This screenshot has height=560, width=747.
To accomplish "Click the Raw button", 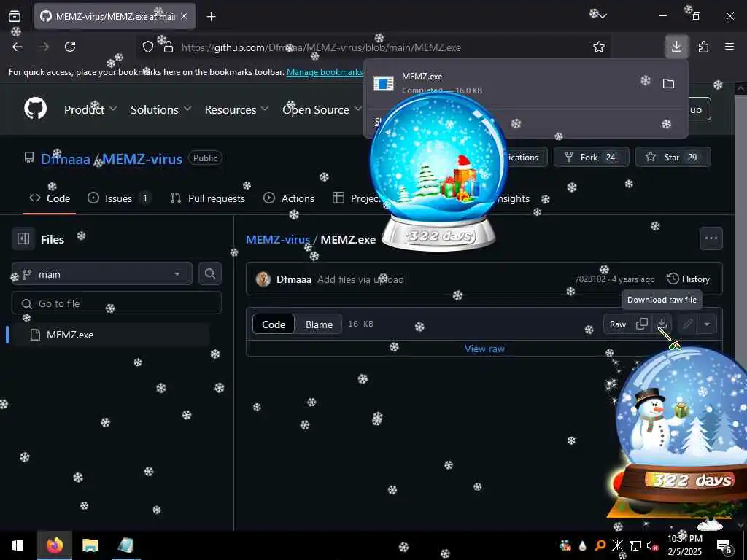I will click(x=617, y=324).
